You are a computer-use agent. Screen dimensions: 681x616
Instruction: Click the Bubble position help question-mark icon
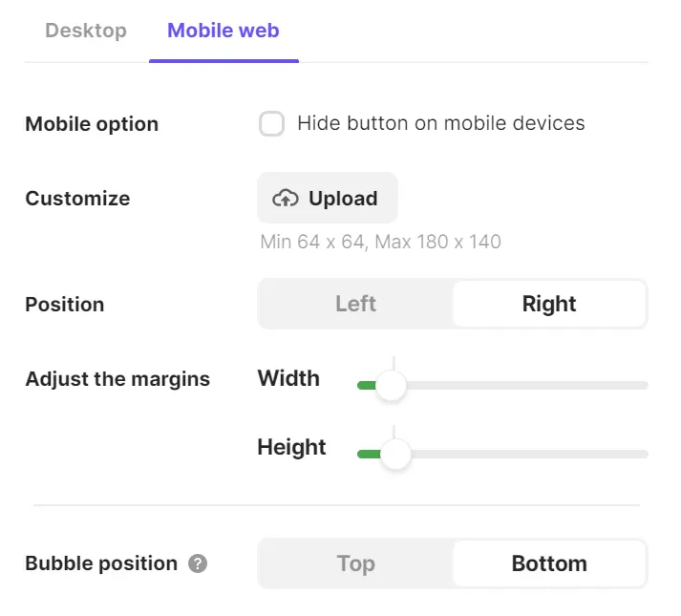coord(198,563)
